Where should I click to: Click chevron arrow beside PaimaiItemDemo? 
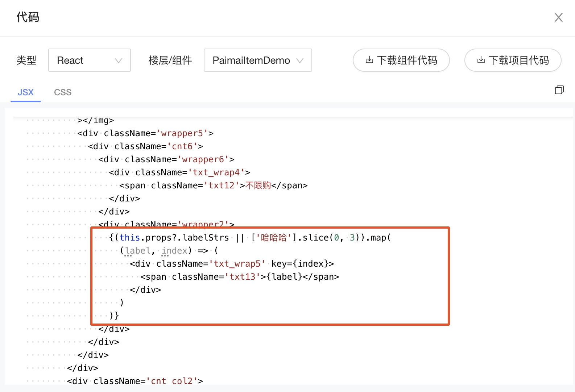[300, 61]
